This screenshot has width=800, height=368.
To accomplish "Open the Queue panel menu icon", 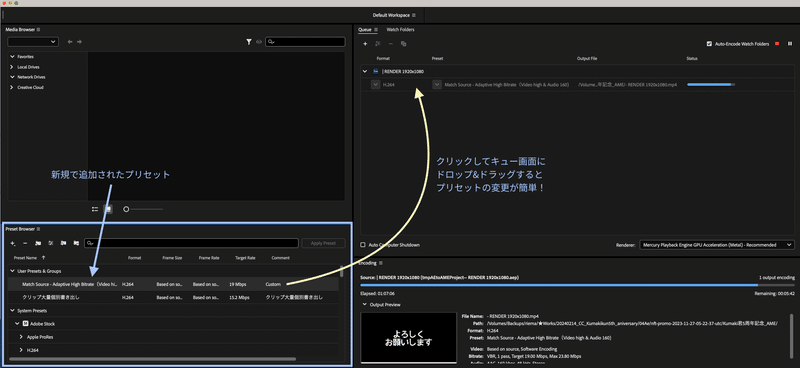I will [376, 30].
